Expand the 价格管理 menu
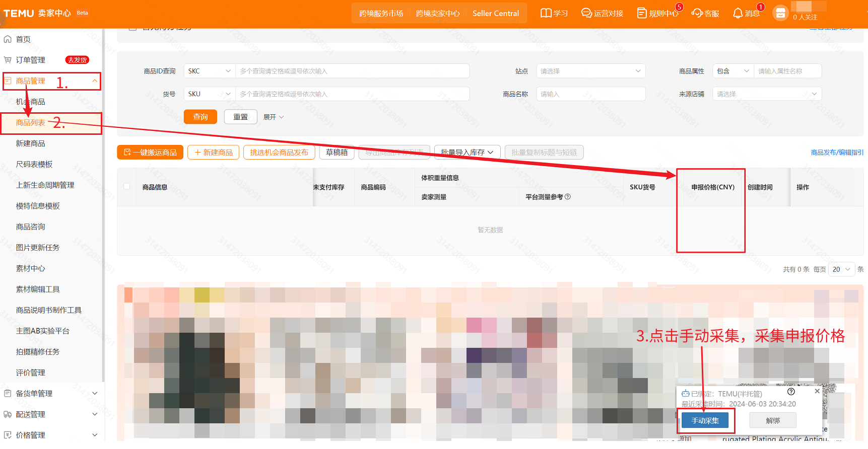The image size is (868, 449). coord(95,435)
